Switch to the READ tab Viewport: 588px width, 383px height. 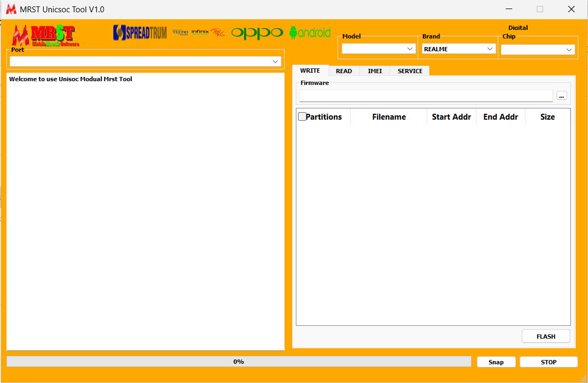click(x=344, y=71)
